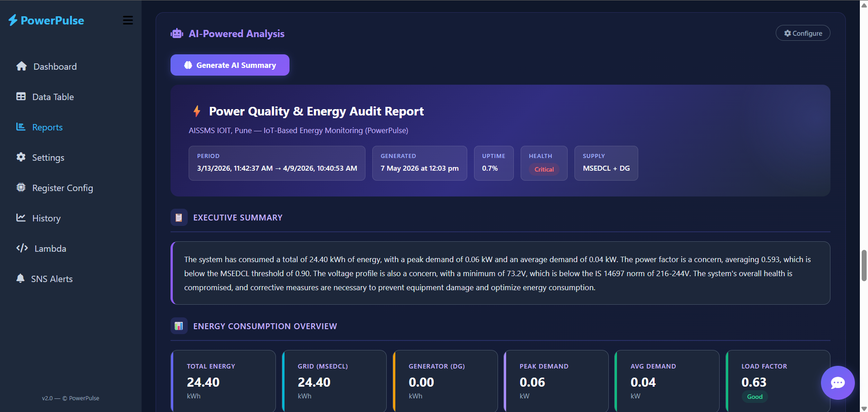Click the TOTAL ENERGY 24.40 card

pyautogui.click(x=223, y=381)
